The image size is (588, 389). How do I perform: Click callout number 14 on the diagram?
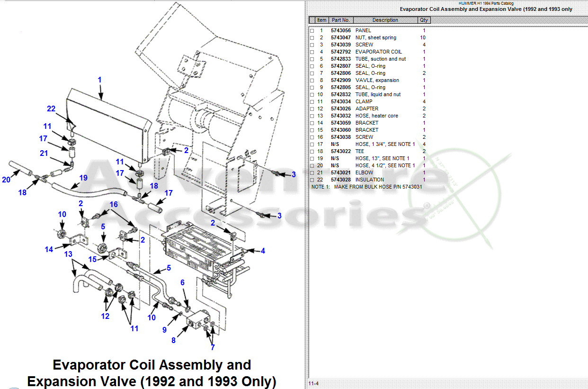(49, 249)
